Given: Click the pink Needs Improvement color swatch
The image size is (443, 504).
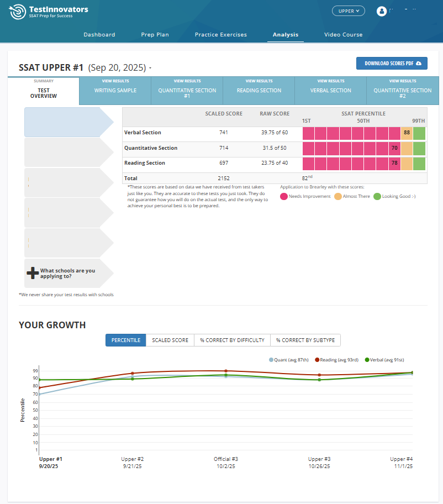Looking at the screenshot, I should click(284, 196).
